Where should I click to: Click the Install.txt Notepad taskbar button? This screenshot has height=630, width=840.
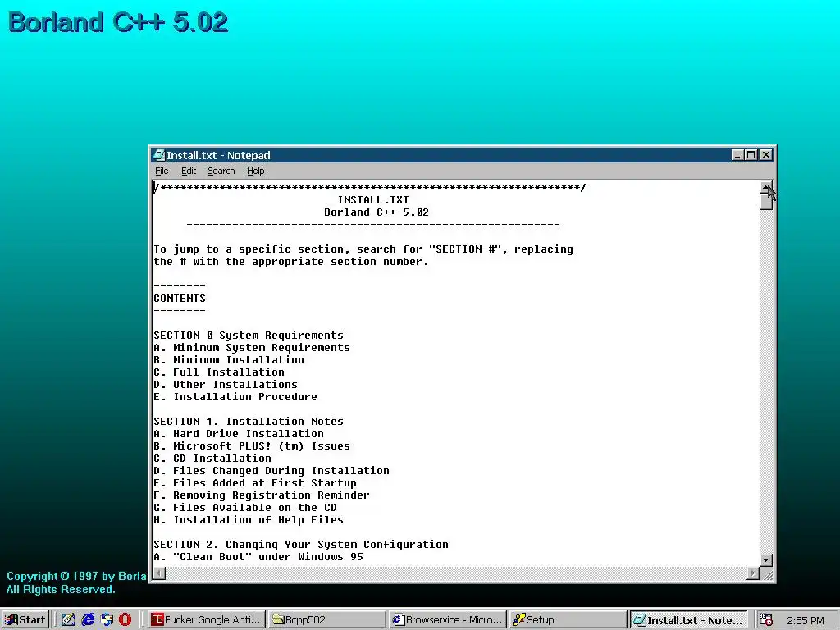(x=688, y=620)
